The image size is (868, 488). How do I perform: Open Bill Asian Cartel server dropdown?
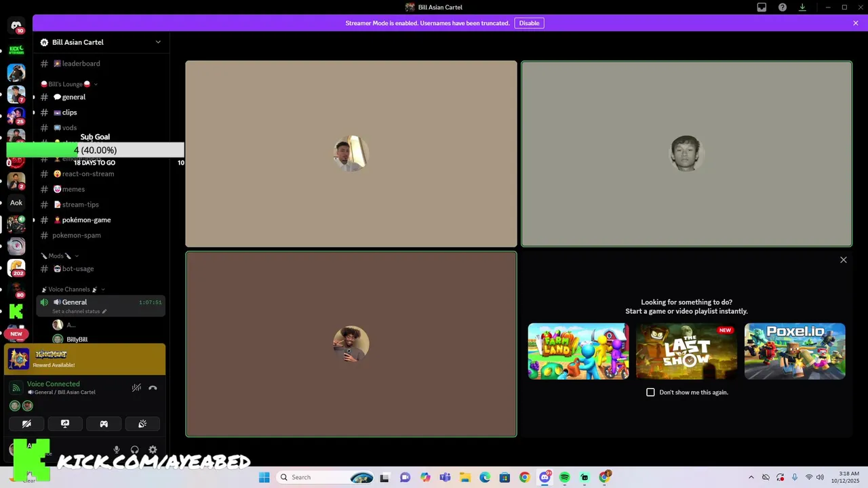(158, 42)
